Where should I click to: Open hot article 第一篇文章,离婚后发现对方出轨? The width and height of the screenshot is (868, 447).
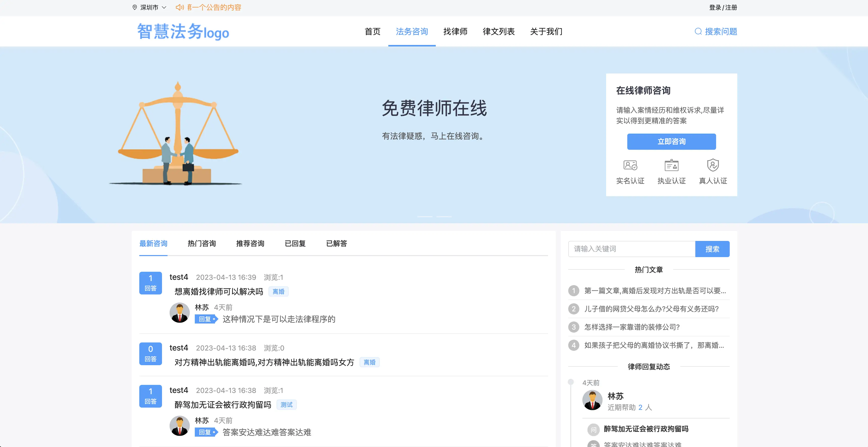655,290
